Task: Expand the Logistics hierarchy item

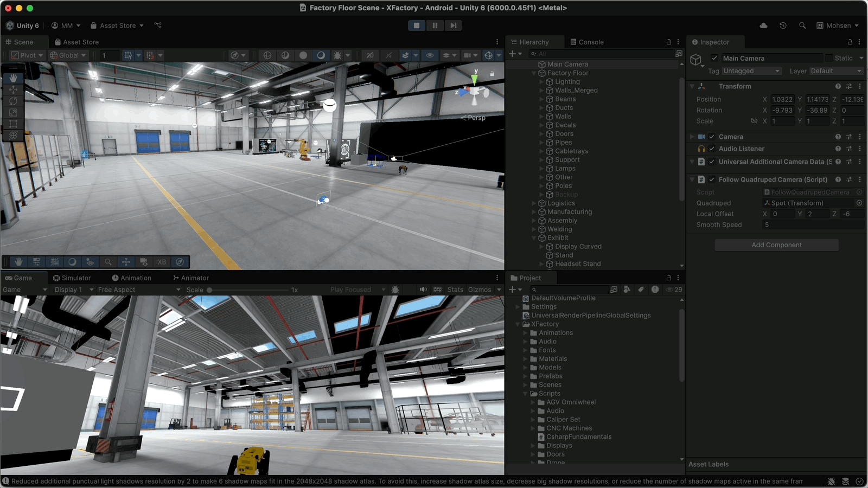Action: pos(534,203)
